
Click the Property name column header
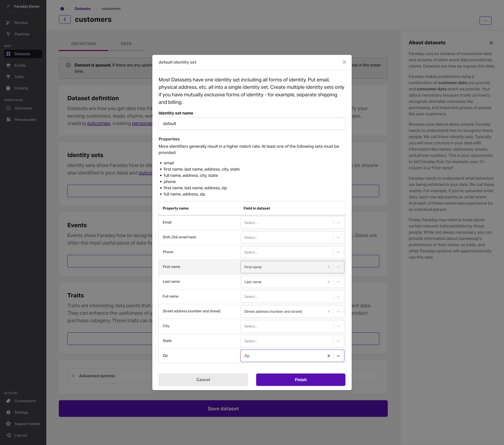[x=176, y=208]
